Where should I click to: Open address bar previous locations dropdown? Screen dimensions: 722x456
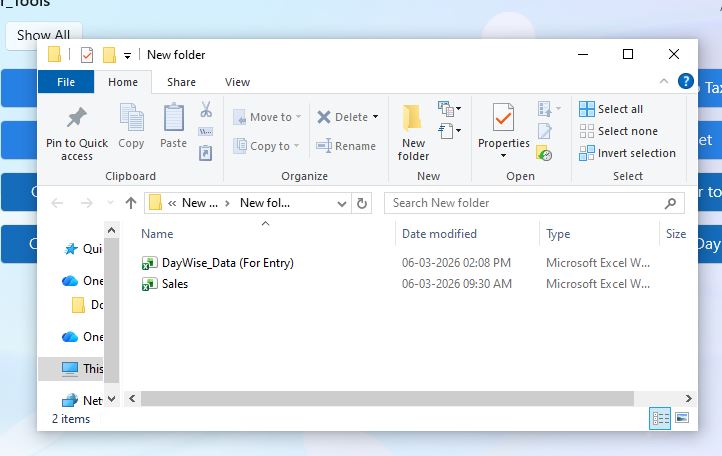pos(340,203)
